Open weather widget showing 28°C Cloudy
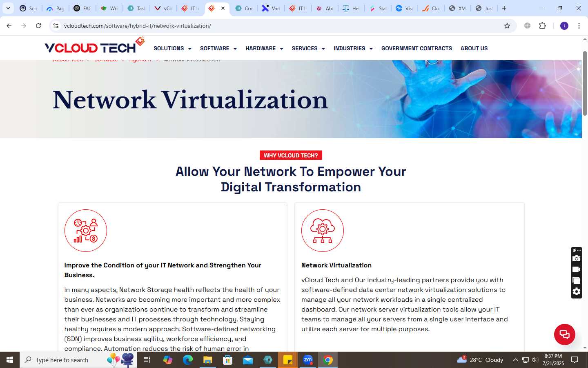The image size is (588, 368). [480, 360]
